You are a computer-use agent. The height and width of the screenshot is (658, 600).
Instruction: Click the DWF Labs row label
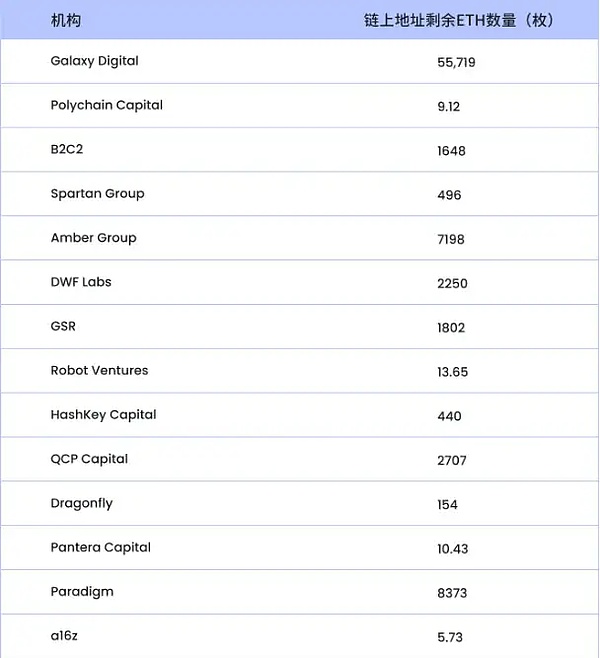pos(81,282)
